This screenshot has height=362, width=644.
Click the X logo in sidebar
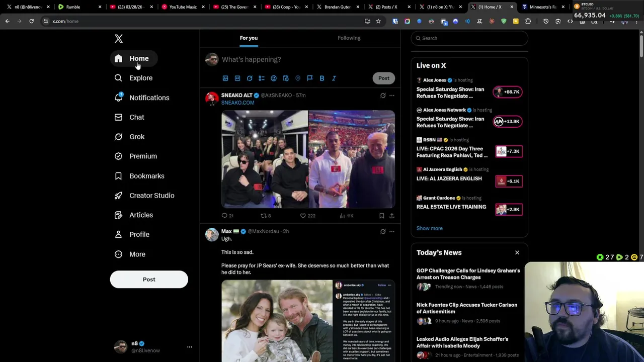119,39
